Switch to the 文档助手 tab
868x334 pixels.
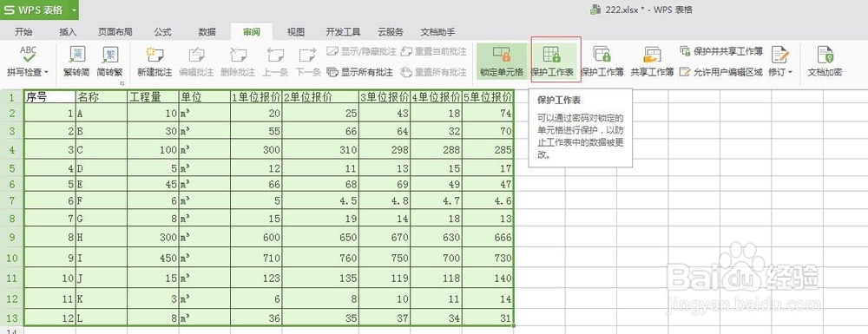point(437,32)
